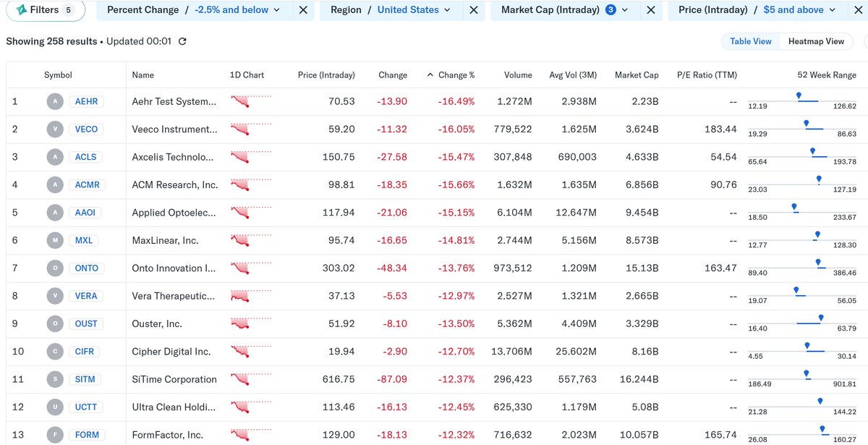The image size is (868, 445).
Task: Refresh the screener results
Action: (x=182, y=41)
